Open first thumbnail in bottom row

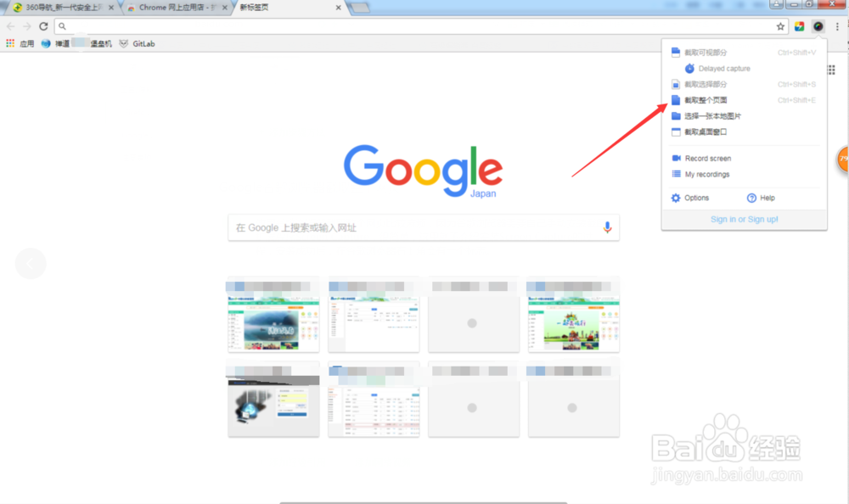pos(273,400)
